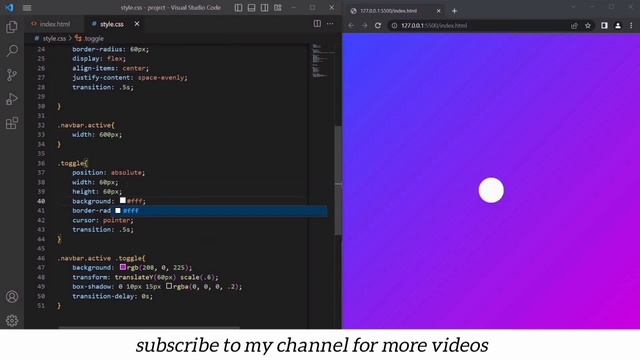Click 'transition-delay: 0s;' code line
Image resolution: width=640 pixels, height=360 pixels.
(x=112, y=296)
